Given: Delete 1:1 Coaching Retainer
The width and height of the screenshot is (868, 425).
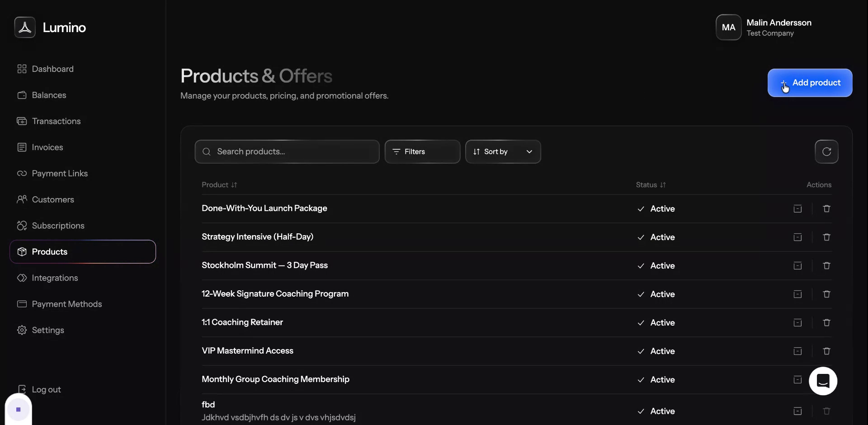Looking at the screenshot, I should (826, 322).
